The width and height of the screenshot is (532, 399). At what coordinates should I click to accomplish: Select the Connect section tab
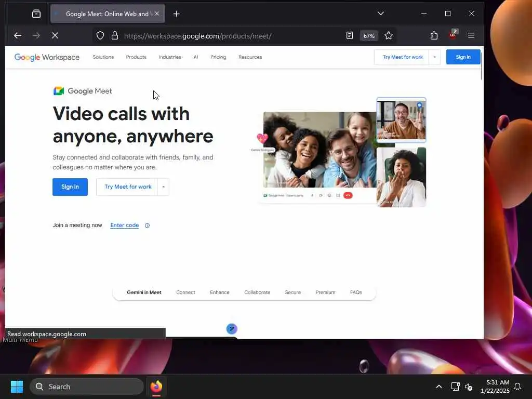185,292
